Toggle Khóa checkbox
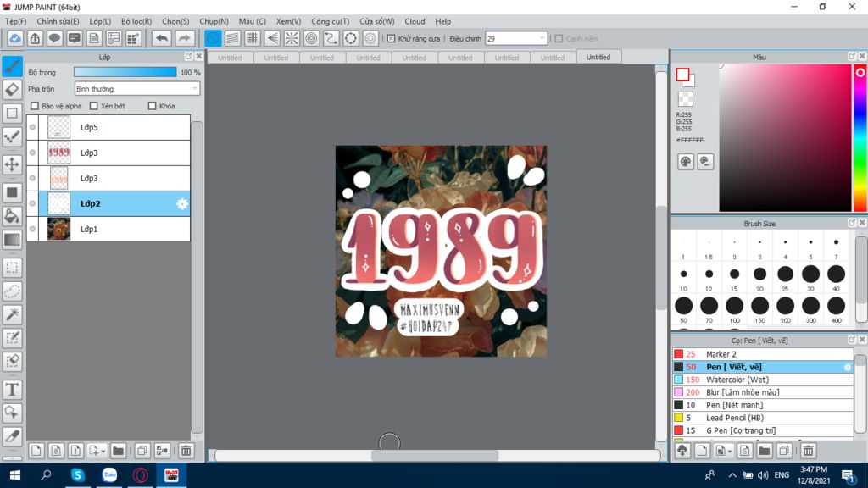Image resolution: width=868 pixels, height=488 pixels. point(153,106)
